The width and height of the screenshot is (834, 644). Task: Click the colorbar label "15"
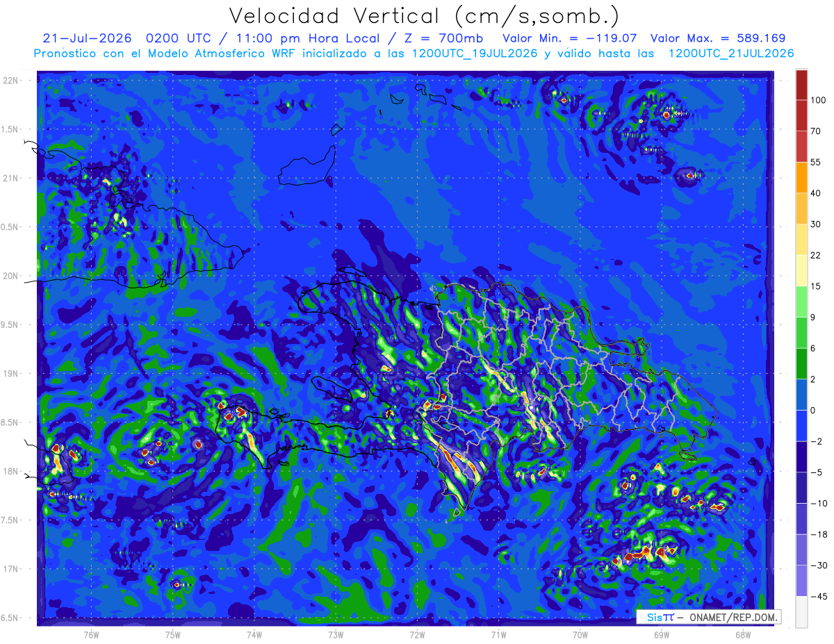click(816, 287)
